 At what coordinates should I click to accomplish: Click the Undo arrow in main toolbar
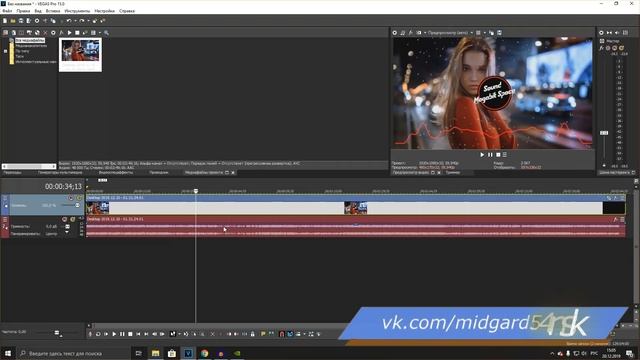pos(69,21)
